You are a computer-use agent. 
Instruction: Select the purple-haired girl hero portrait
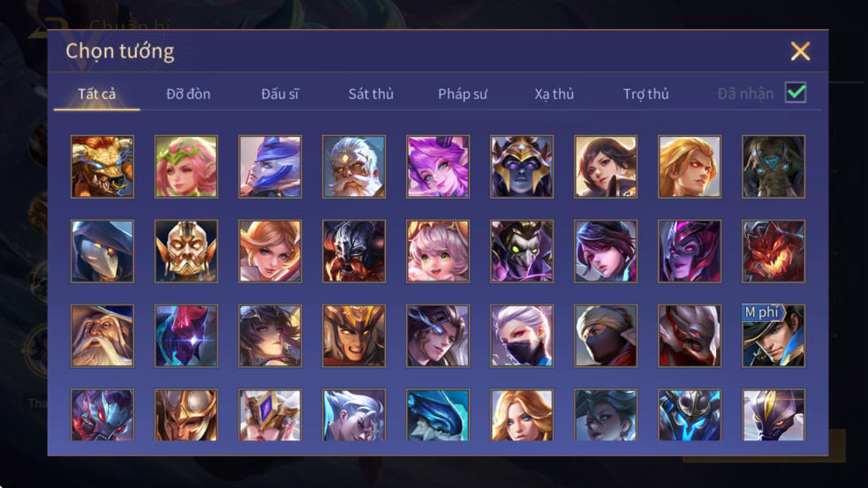point(438,167)
